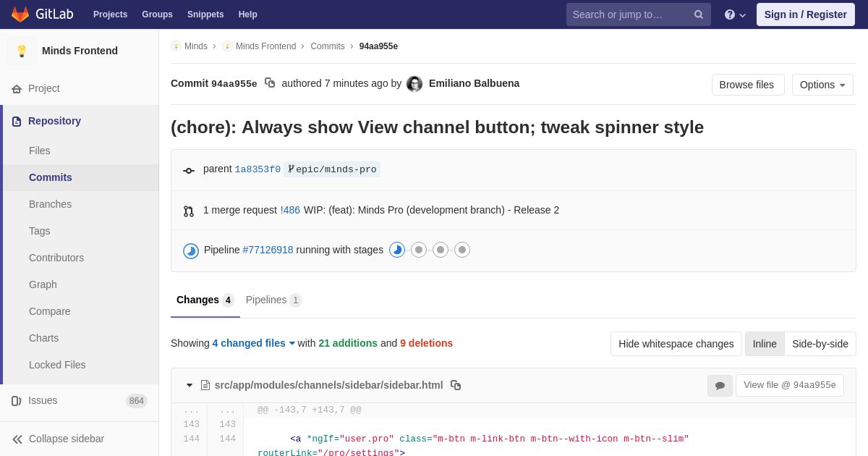Viewport: 868px width, 456px height.
Task: Click the Issues icon in sidebar
Action: 17,401
